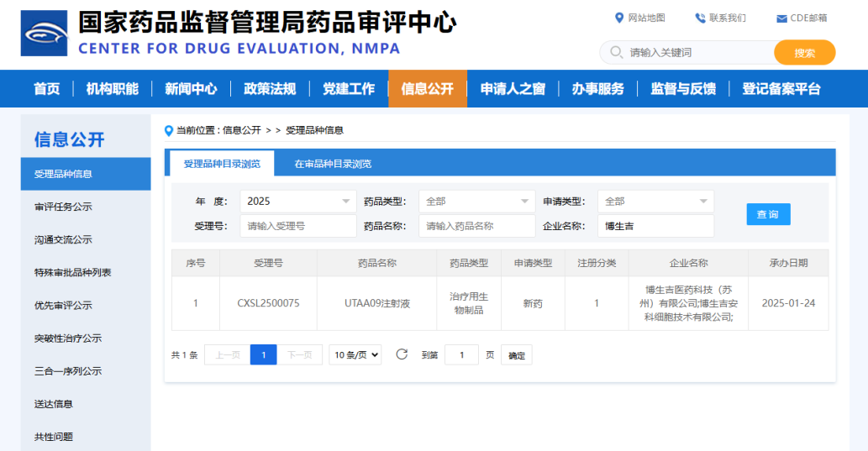Open 优先审评公示 in the sidebar
Image resolution: width=868 pixels, height=451 pixels.
63,306
